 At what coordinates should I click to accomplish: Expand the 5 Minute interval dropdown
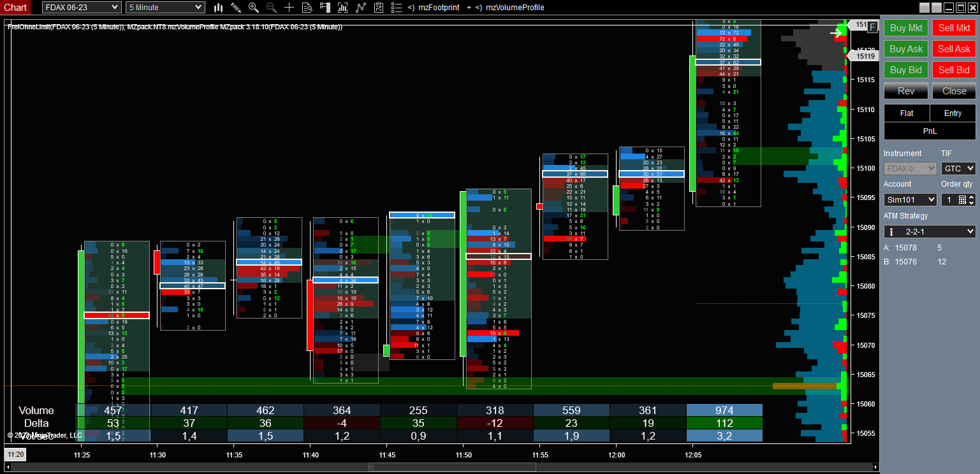click(165, 8)
